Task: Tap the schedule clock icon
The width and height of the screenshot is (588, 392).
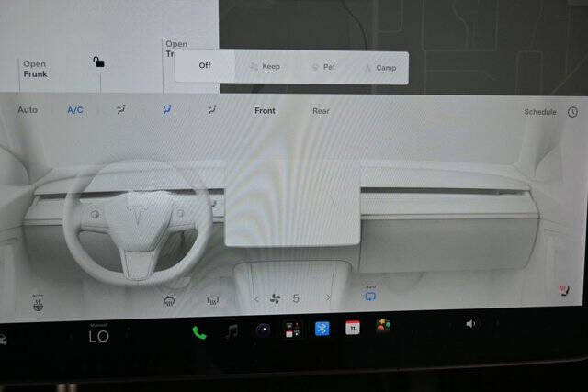Action: pyautogui.click(x=572, y=112)
